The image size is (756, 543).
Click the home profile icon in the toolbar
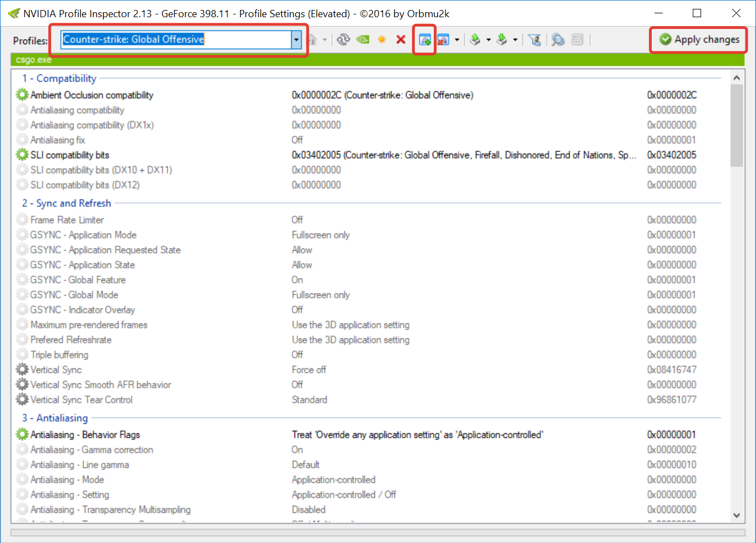[313, 39]
